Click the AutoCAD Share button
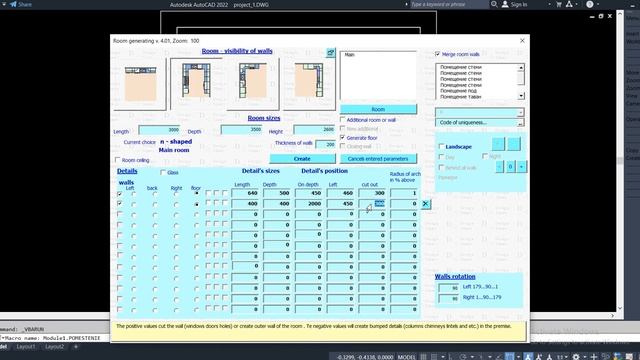 click(21, 4)
